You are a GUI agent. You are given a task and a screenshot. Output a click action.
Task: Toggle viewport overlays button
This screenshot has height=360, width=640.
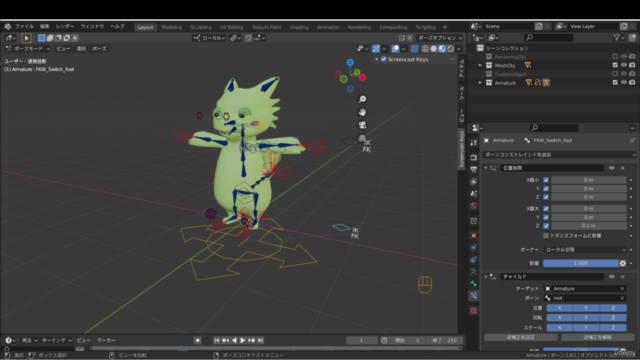(395, 49)
